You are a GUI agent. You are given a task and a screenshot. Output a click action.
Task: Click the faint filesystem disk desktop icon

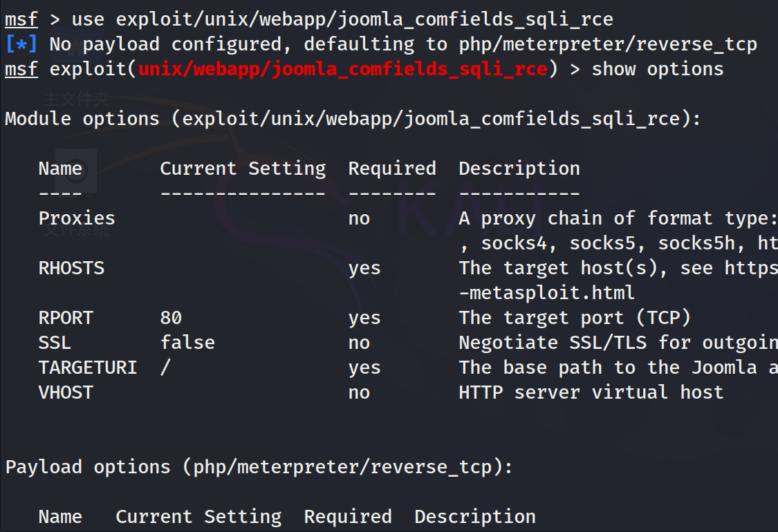(76, 170)
